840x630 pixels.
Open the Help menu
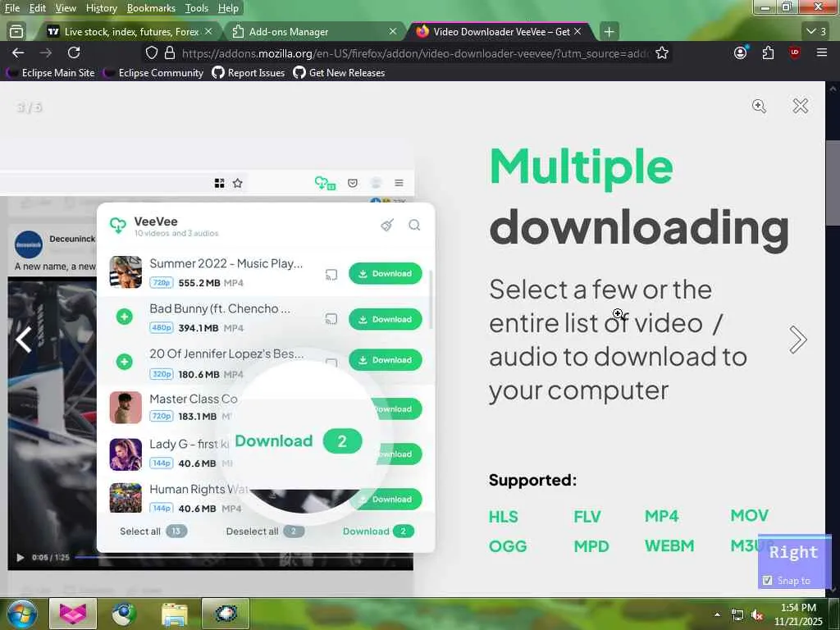tap(228, 8)
